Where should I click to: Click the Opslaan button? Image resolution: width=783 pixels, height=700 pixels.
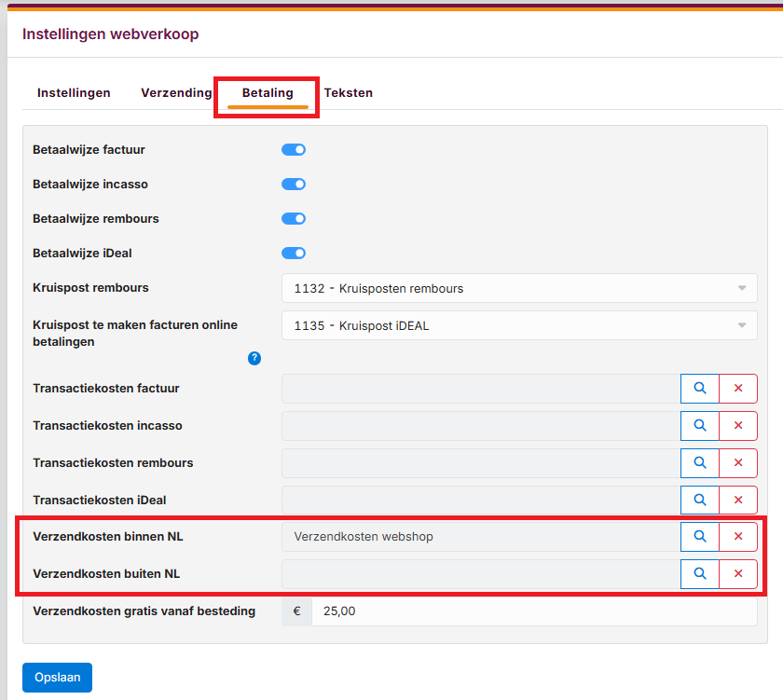pos(57,678)
